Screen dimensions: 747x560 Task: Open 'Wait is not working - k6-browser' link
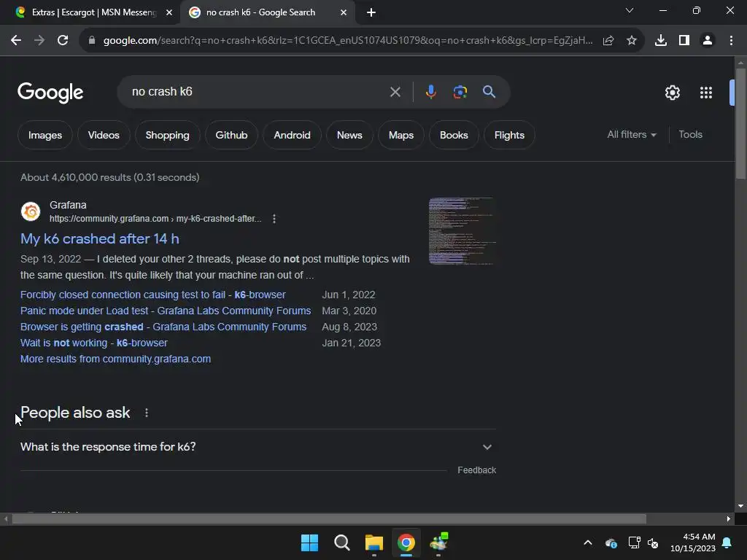(94, 343)
